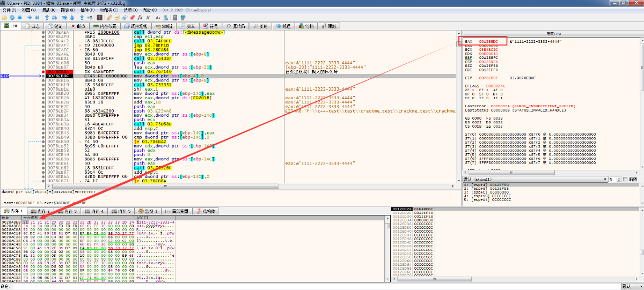Image resolution: width=644 pixels, height=290 pixels.
Task: Open the 调试 menu
Action: coord(49,10)
